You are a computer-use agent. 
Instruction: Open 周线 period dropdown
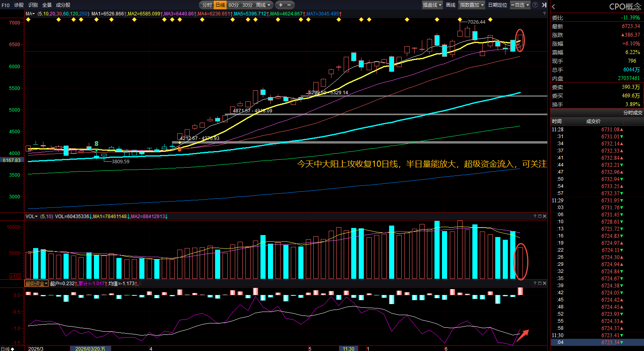pyautogui.click(x=264, y=5)
